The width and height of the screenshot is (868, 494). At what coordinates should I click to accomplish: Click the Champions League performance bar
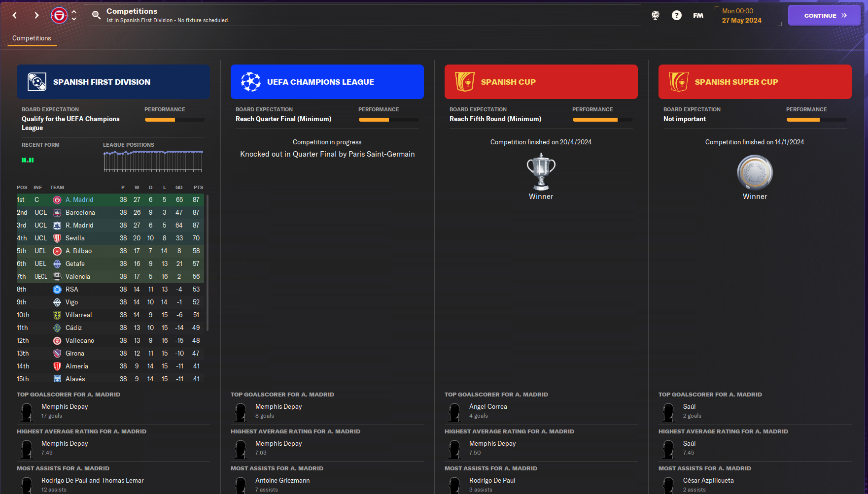[389, 120]
